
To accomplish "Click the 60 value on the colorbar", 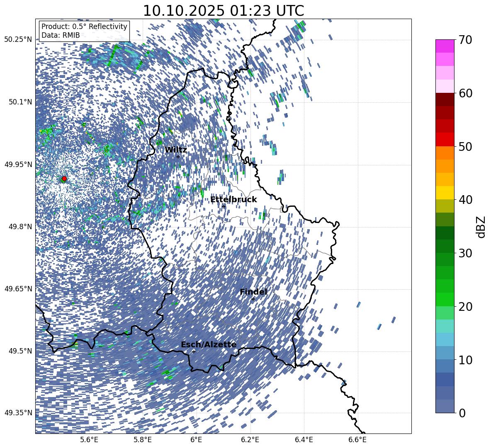I will pos(466,93).
